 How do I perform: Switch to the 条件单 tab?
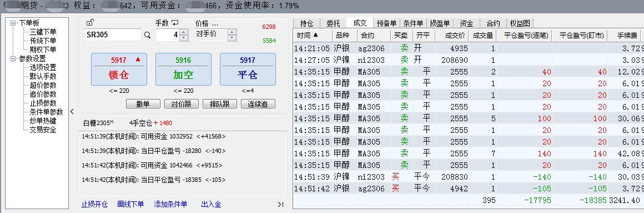coord(413,23)
